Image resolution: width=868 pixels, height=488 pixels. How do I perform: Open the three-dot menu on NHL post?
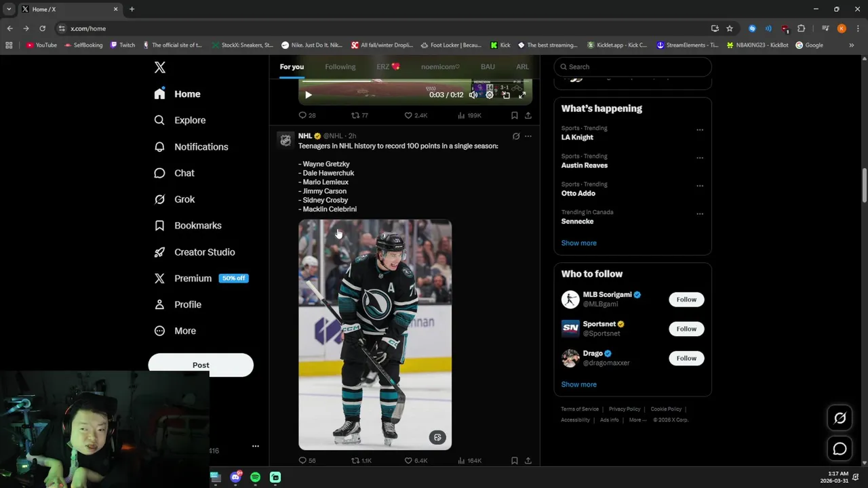[528, 136]
